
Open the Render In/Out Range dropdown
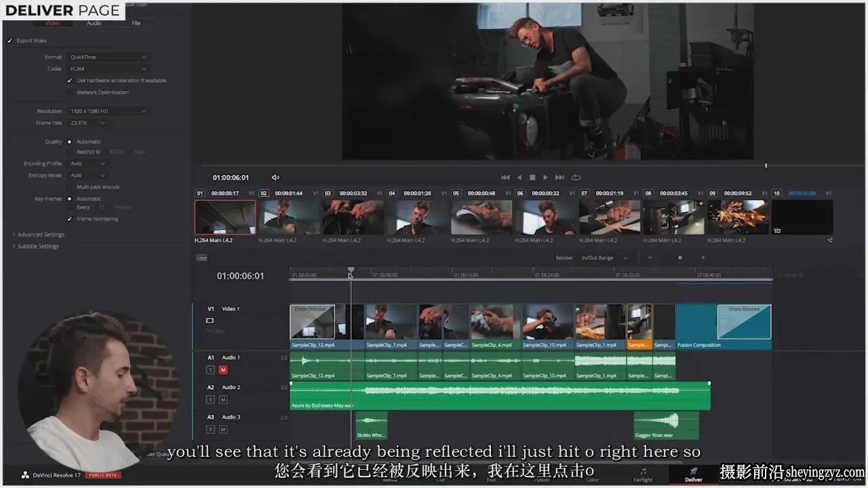604,258
